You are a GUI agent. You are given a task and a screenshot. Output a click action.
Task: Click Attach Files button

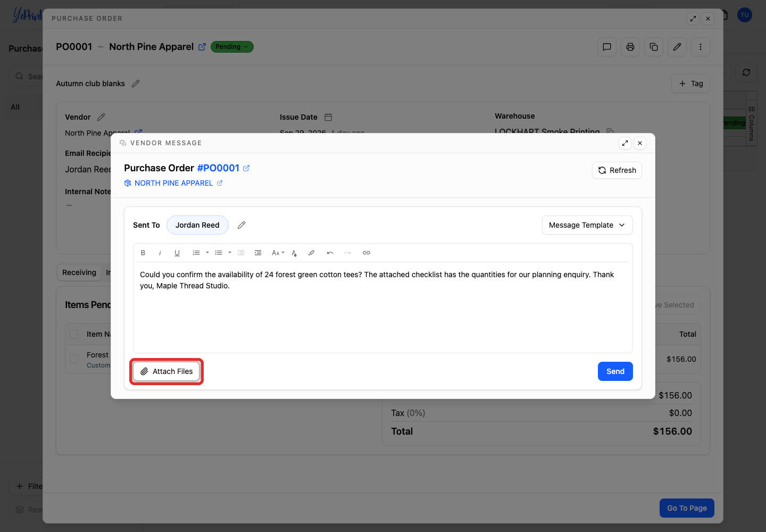pos(166,371)
